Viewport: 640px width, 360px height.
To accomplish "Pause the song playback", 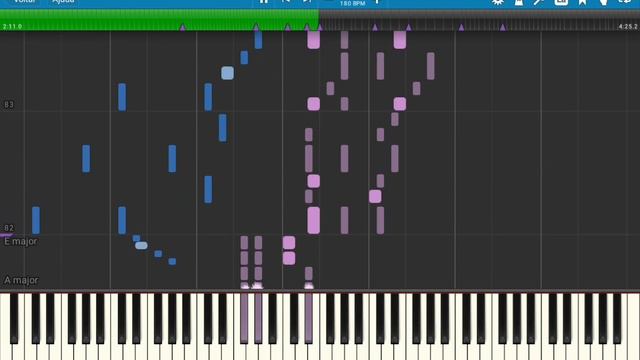I will coord(264,2).
